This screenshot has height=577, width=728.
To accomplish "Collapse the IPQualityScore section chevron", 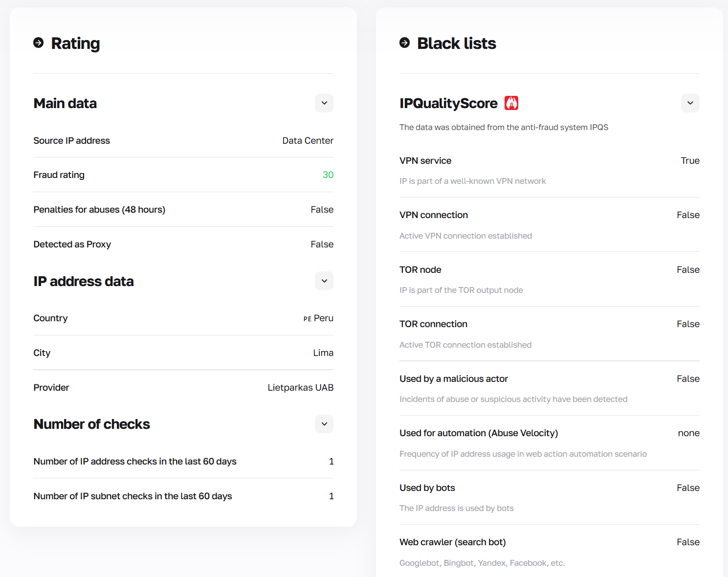I will [x=690, y=103].
